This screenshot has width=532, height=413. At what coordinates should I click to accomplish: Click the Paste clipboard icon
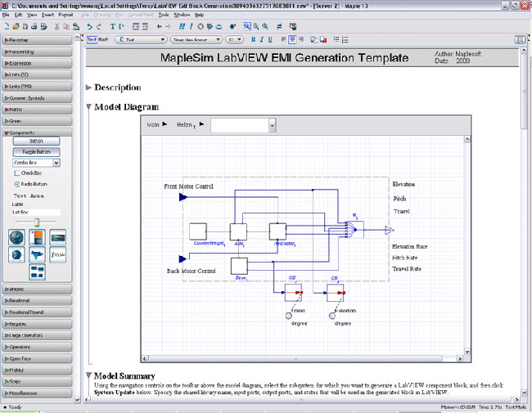pos(76,26)
